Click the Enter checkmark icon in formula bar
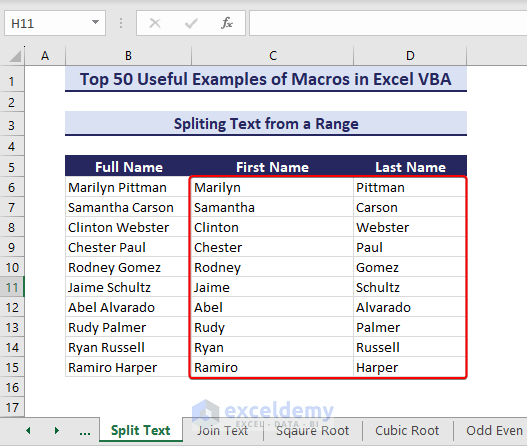The height and width of the screenshot is (446, 527). (191, 23)
